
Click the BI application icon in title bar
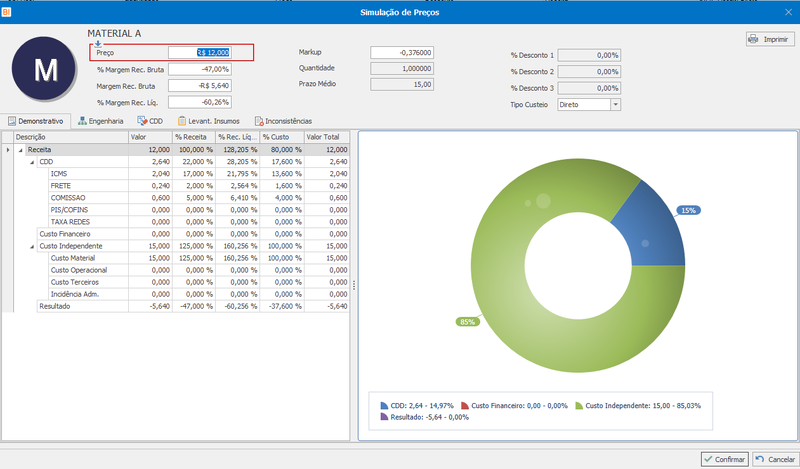tap(6, 12)
